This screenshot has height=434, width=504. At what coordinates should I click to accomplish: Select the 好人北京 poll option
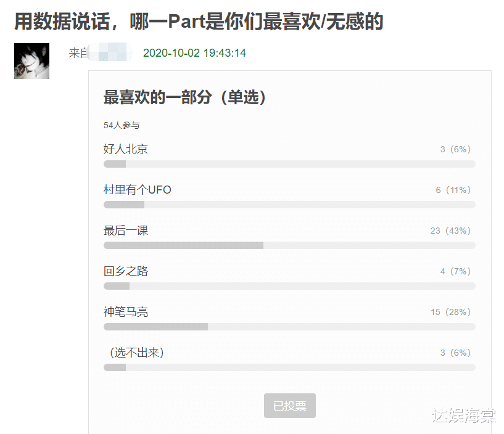click(x=126, y=149)
